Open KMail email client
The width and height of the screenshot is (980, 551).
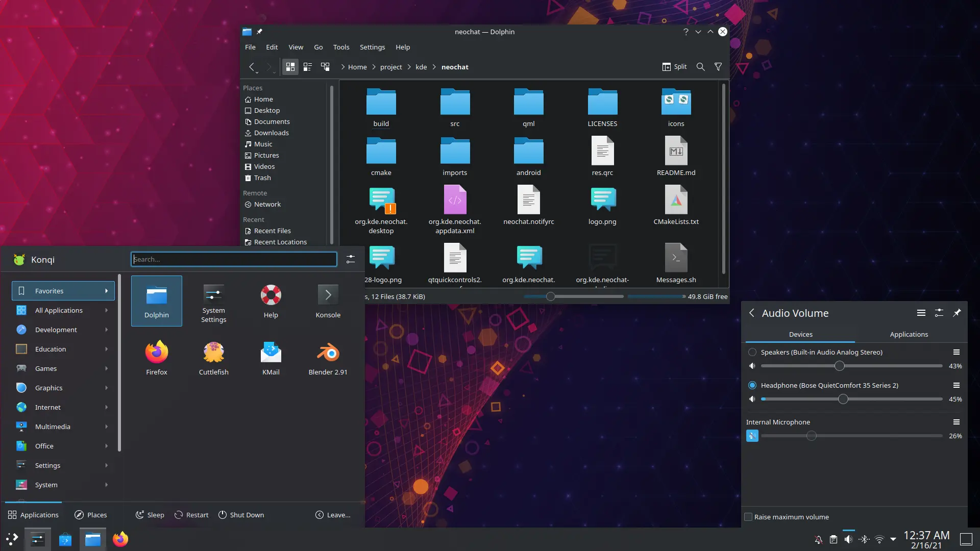pyautogui.click(x=271, y=357)
